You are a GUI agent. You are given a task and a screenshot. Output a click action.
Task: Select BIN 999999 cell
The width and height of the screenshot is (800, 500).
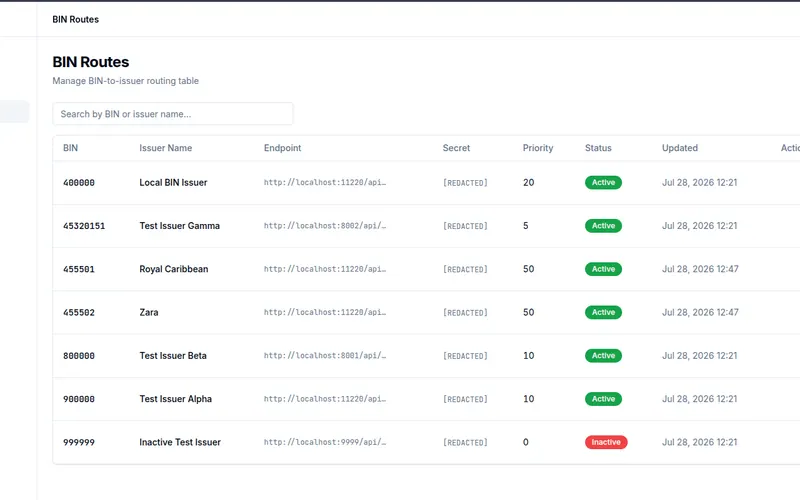[79, 443]
